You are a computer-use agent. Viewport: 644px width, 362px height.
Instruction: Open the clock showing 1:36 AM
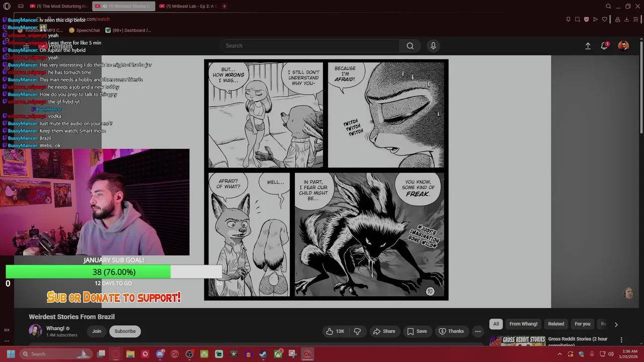pyautogui.click(x=629, y=354)
